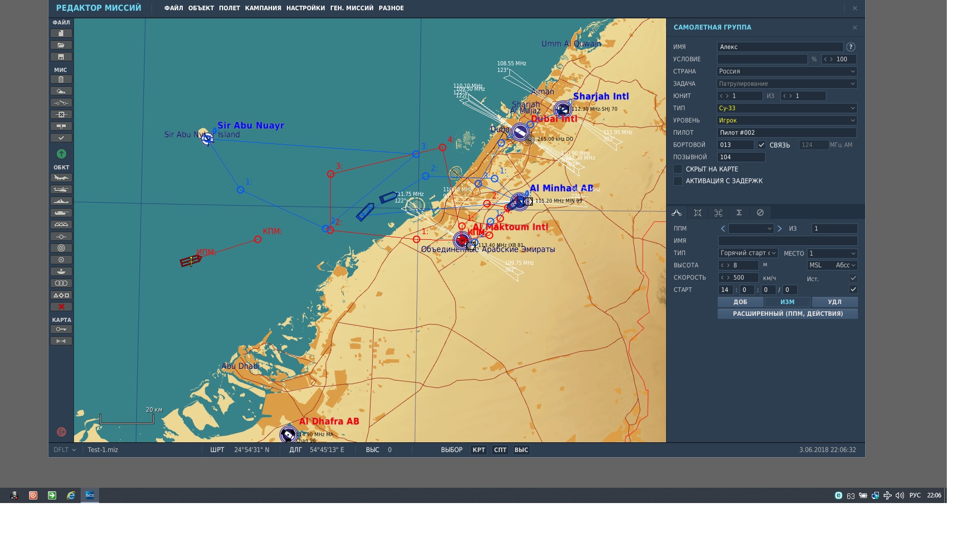Screen dimensions: 980x551
Task: Uncheck the СВЯЗЬ radio checkbox
Action: pos(761,145)
